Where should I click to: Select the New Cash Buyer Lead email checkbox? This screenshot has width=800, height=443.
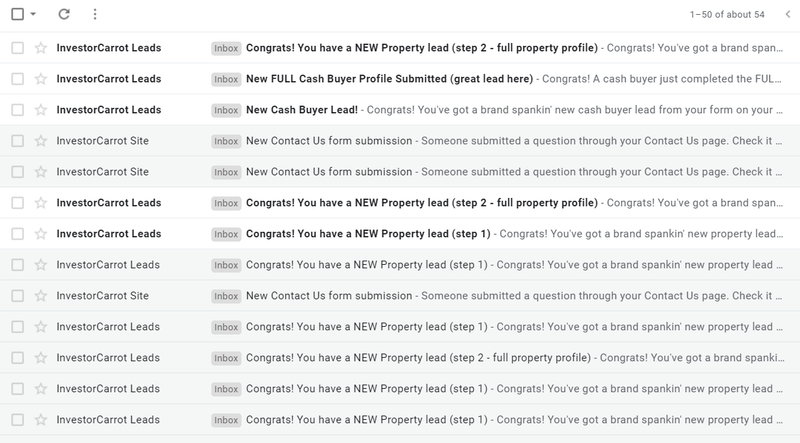click(17, 109)
